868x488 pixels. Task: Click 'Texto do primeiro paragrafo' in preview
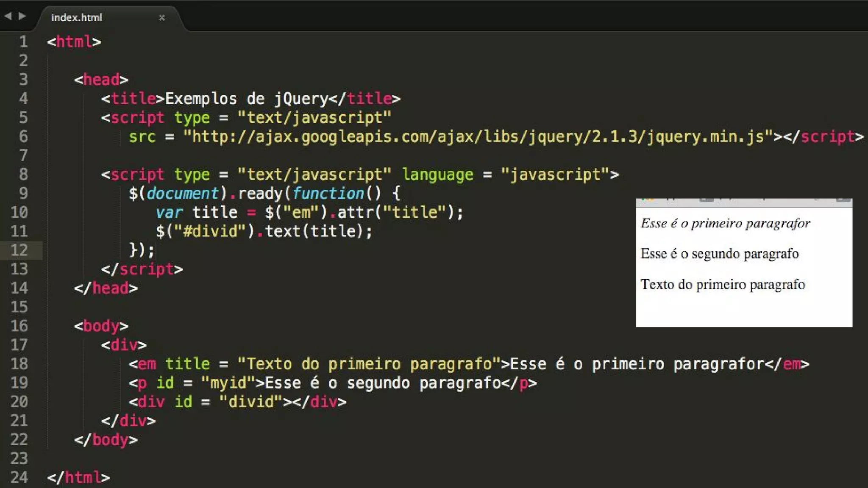point(723,284)
